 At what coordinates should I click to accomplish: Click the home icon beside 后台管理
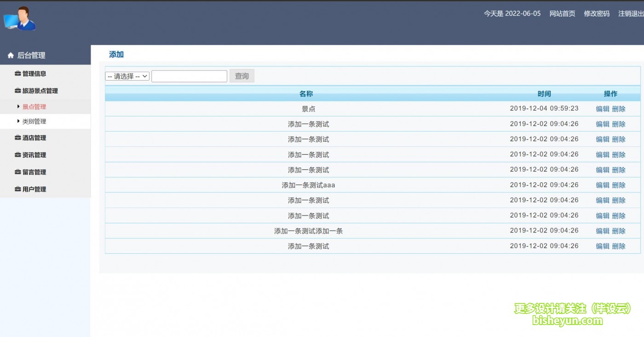pos(11,56)
